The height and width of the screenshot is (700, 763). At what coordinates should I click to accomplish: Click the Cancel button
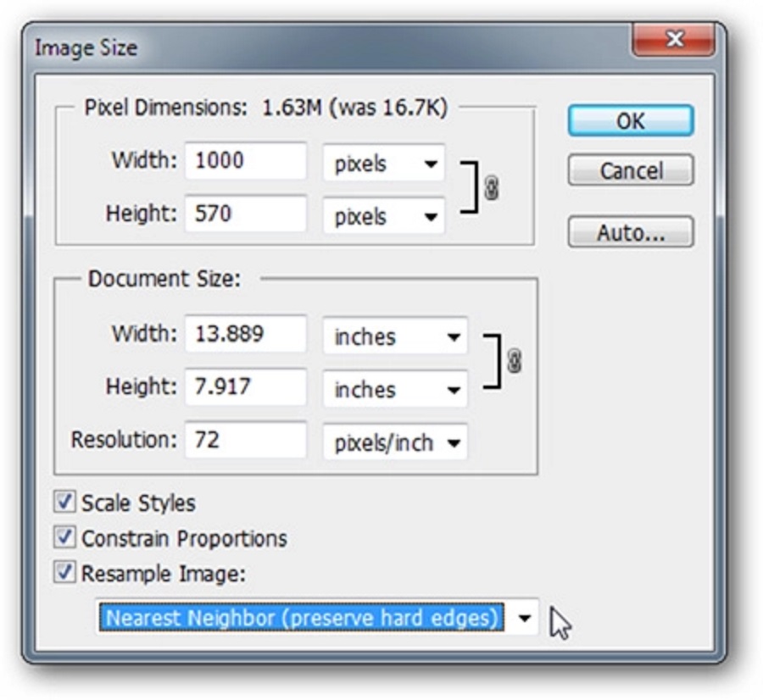pyautogui.click(x=631, y=170)
